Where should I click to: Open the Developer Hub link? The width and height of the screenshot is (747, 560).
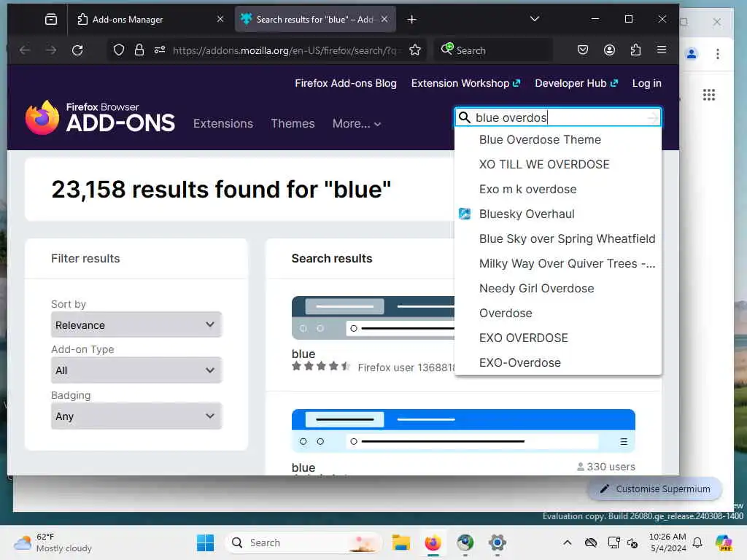(x=576, y=83)
